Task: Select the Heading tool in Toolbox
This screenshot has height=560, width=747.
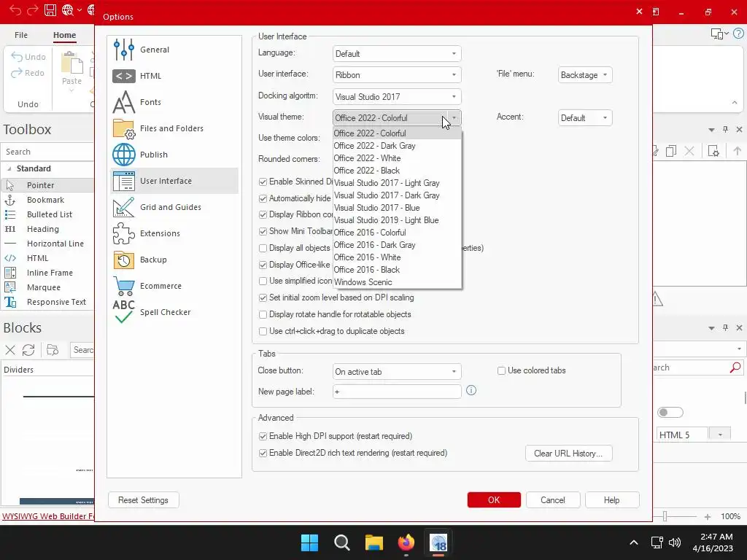Action: coord(47,229)
